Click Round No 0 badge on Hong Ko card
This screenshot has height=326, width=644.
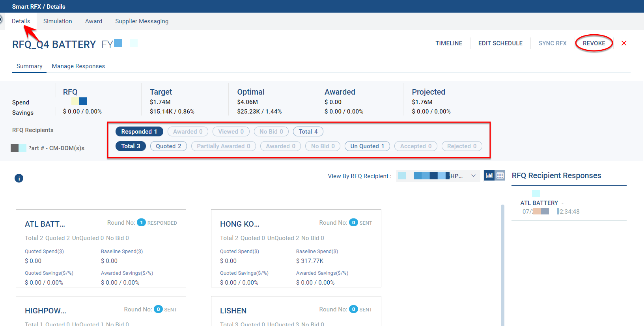(x=353, y=223)
